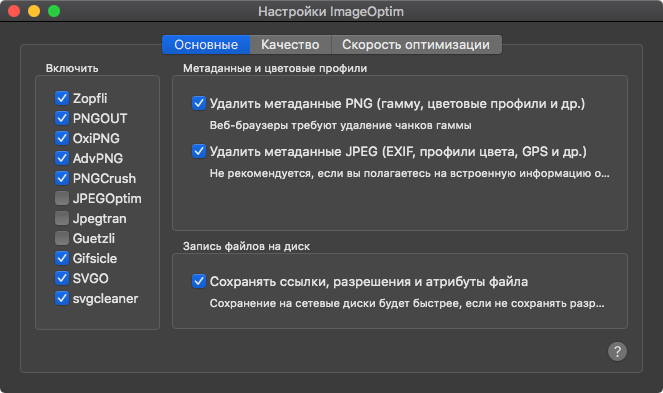Toggle the svgcleaner checkbox
The height and width of the screenshot is (393, 663).
tap(62, 298)
